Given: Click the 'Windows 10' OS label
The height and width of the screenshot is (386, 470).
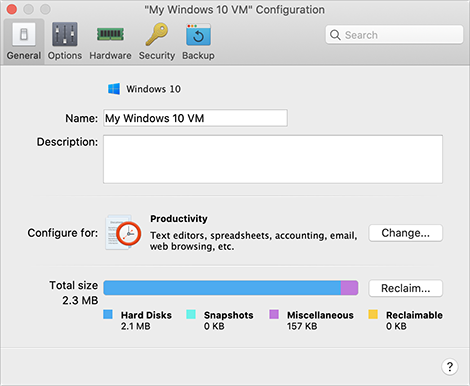Looking at the screenshot, I should click(x=153, y=89).
